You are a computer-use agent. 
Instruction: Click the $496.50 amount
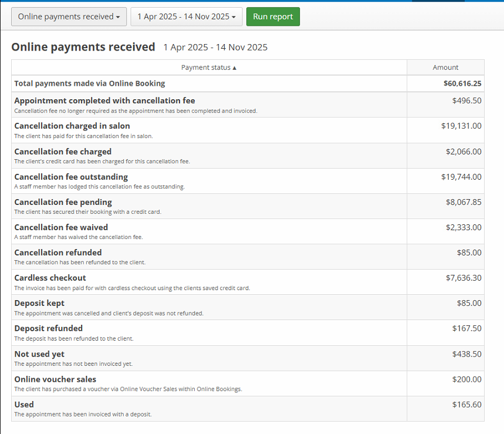[x=466, y=100]
